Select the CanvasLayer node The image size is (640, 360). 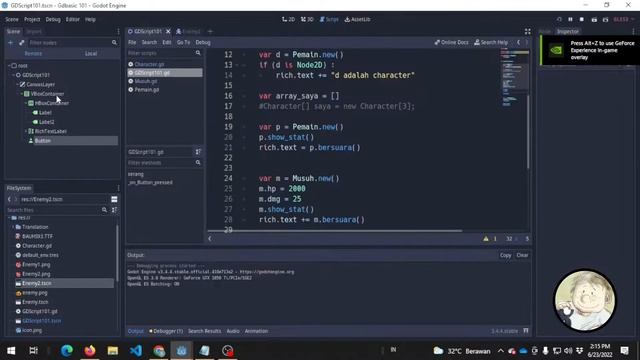pos(40,84)
